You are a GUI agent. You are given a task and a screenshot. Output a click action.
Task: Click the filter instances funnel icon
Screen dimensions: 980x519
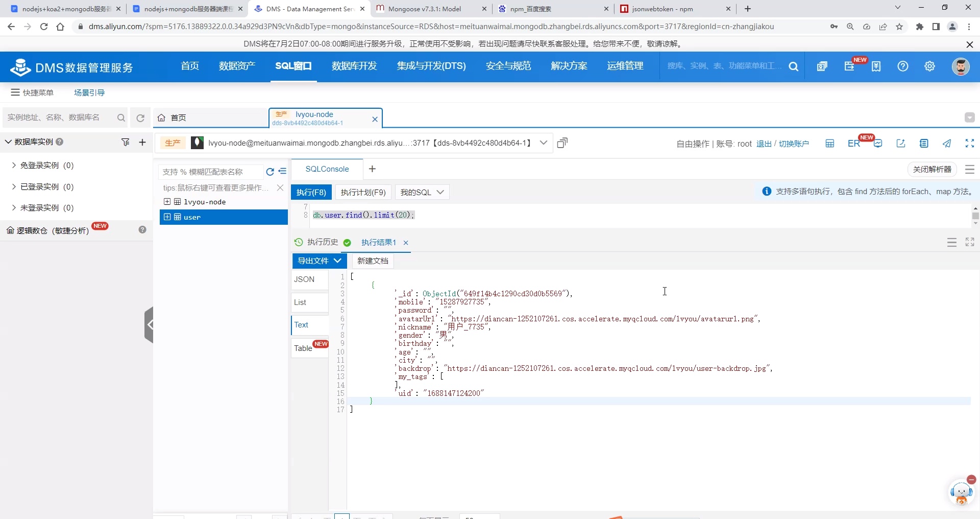[126, 142]
